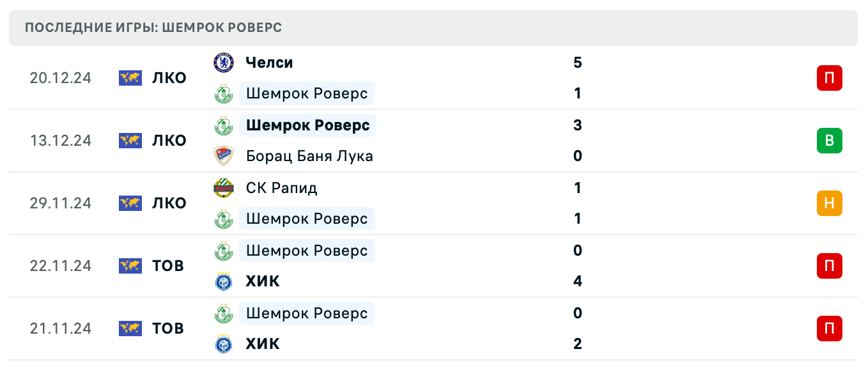Image resolution: width=868 pixels, height=372 pixels.
Task: Click the ТОВ label next to 21.11.24
Action: click(x=169, y=328)
